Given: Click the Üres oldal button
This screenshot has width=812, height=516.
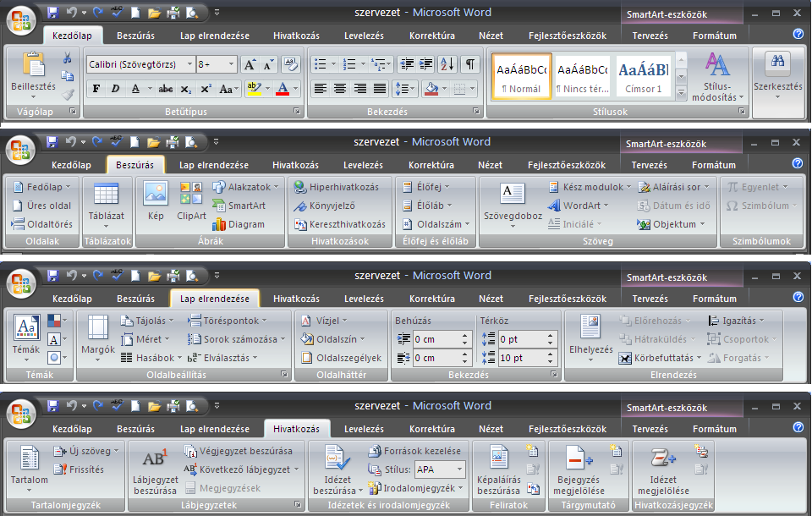Looking at the screenshot, I should tap(42, 206).
